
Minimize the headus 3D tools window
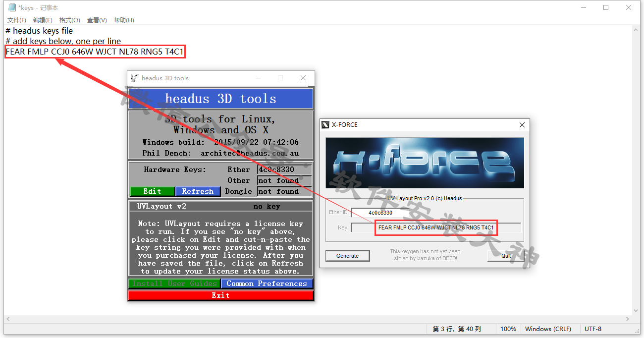pos(258,78)
